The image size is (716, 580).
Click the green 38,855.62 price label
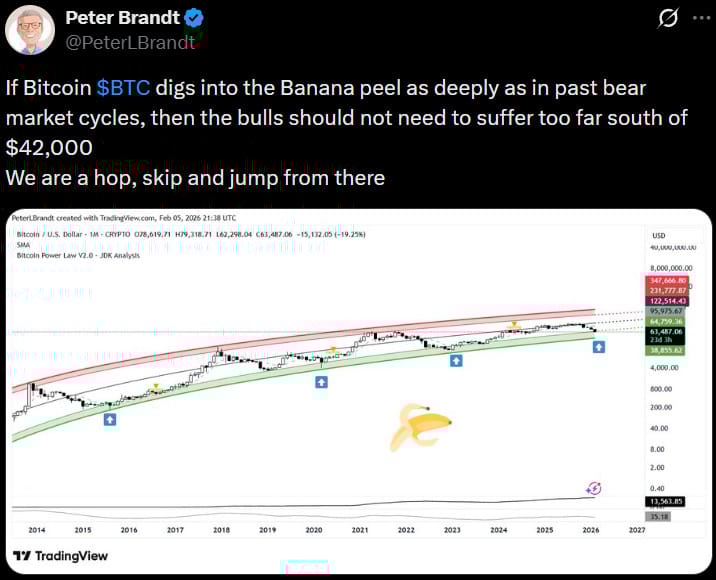665,350
